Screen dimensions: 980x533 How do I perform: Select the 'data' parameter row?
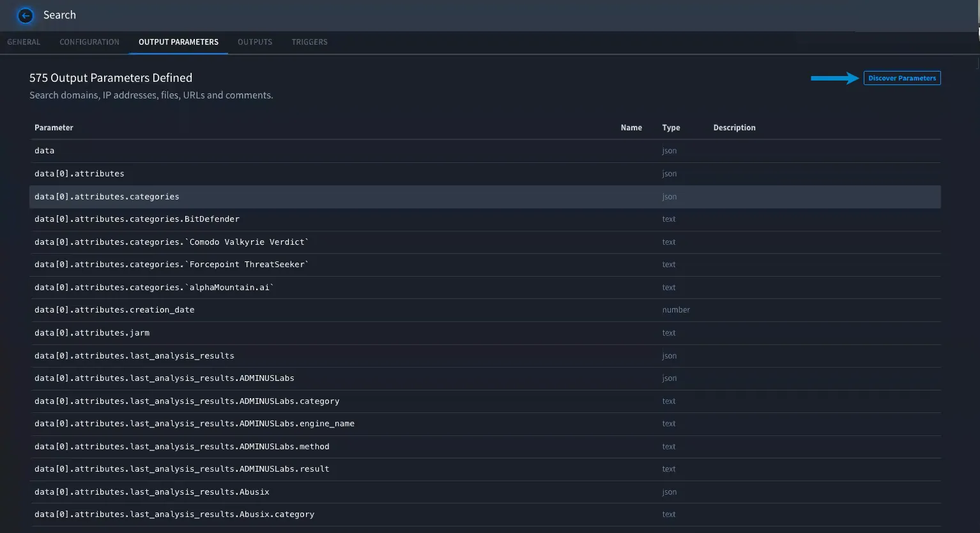(485, 151)
